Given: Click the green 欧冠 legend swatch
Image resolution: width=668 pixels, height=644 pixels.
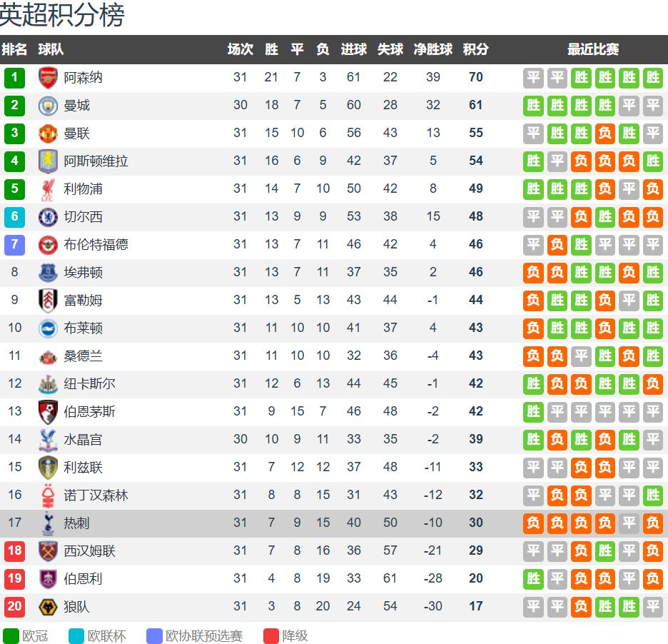Looking at the screenshot, I should pyautogui.click(x=11, y=635).
